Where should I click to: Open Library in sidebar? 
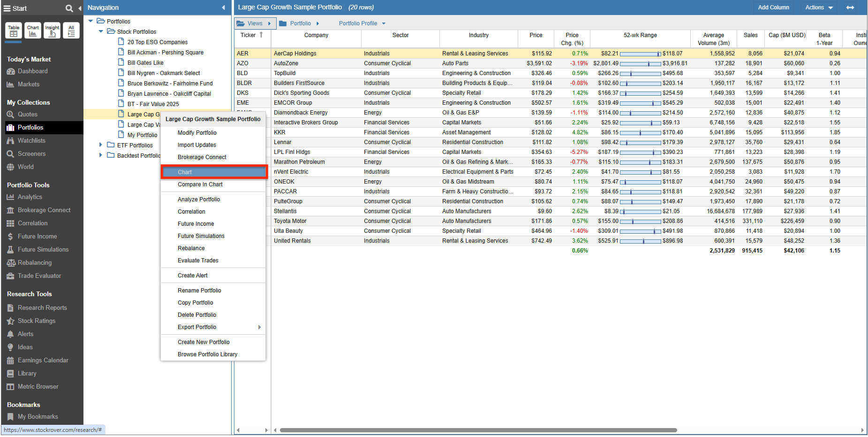click(x=27, y=374)
